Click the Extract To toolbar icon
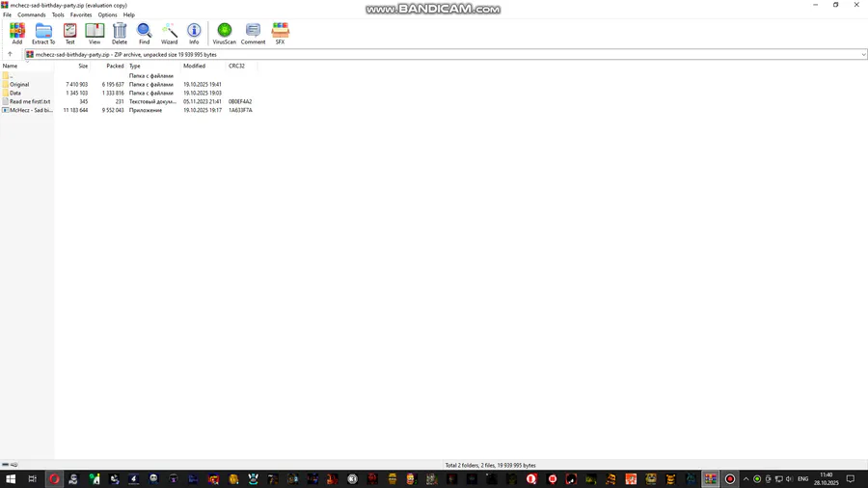Image resolution: width=868 pixels, height=488 pixels. tap(43, 33)
